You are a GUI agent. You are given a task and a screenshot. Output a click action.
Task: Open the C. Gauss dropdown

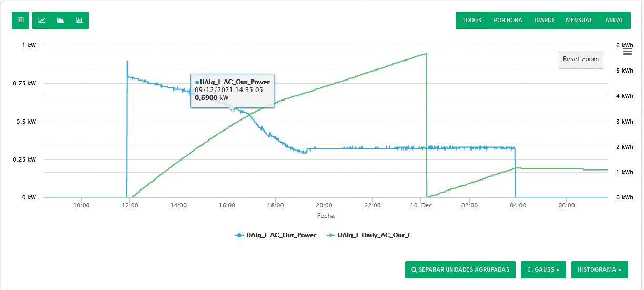point(543,270)
